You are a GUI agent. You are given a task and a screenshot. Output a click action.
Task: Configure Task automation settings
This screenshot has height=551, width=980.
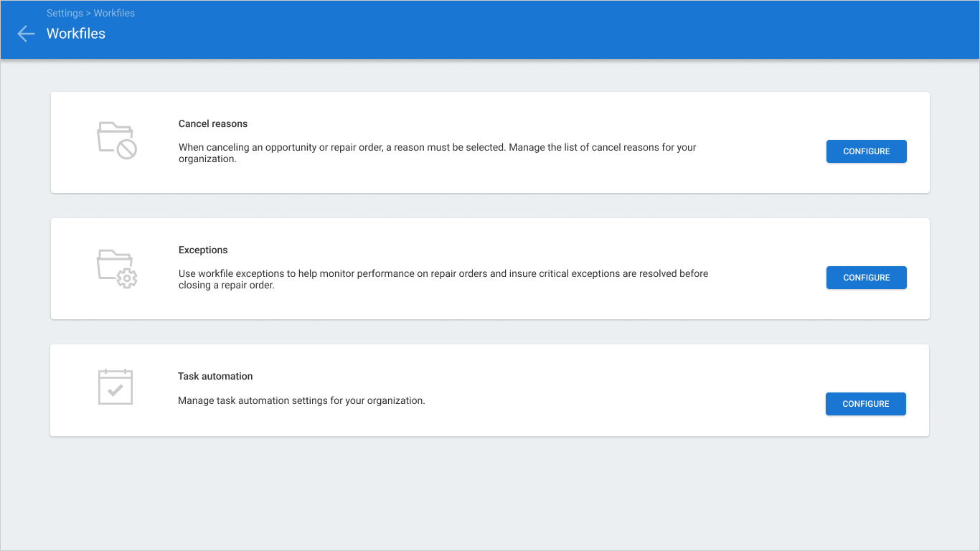pos(866,404)
